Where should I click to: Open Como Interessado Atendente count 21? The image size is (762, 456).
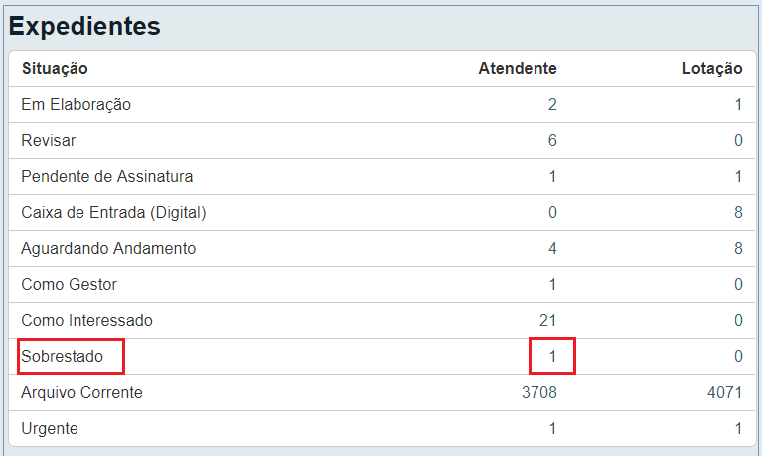click(x=547, y=320)
